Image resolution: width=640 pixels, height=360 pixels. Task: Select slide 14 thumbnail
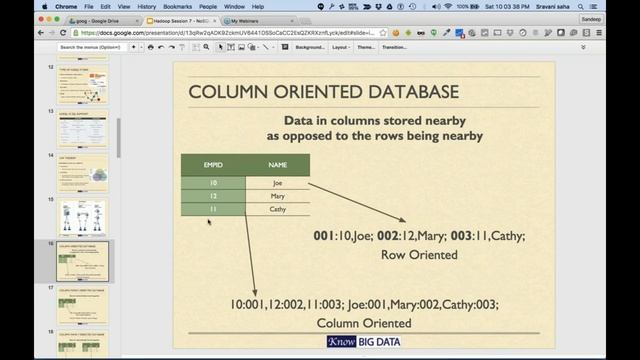click(x=82, y=173)
